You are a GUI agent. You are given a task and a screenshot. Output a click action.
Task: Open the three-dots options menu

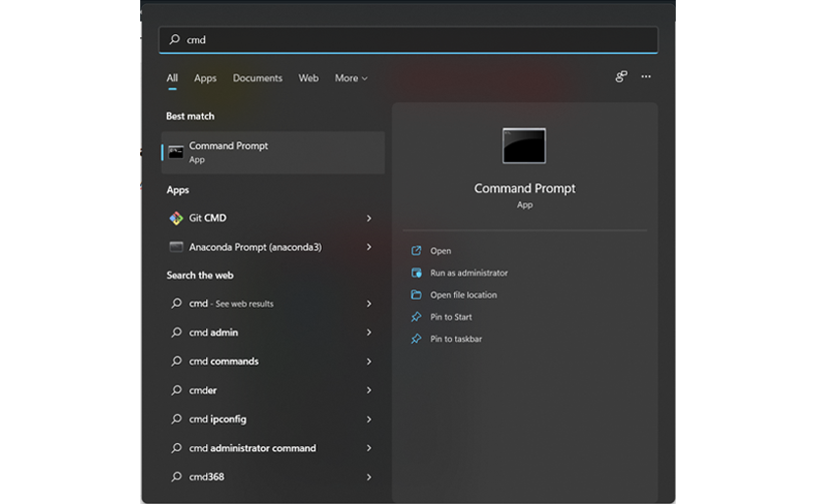pos(645,76)
